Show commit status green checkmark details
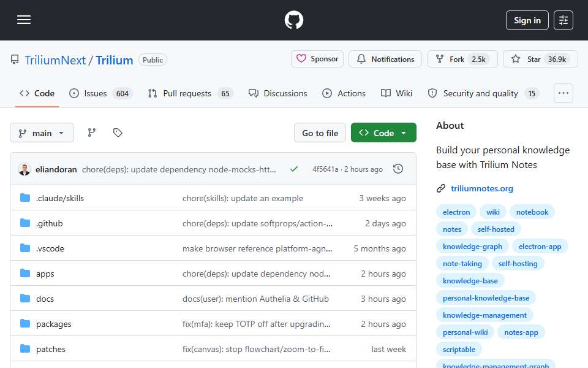The height and width of the screenshot is (368, 588). [293, 169]
